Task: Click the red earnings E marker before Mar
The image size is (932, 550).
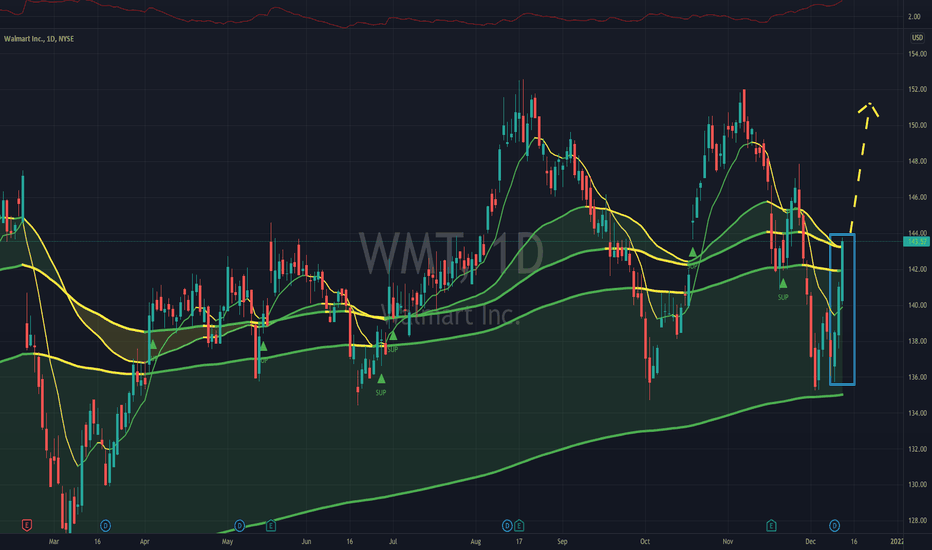Action: [27, 525]
